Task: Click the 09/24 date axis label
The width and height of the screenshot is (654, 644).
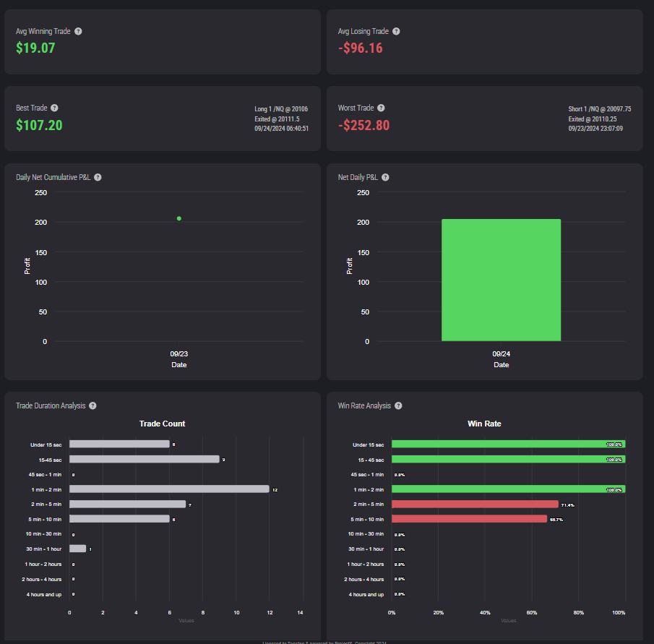Action: pos(502,354)
